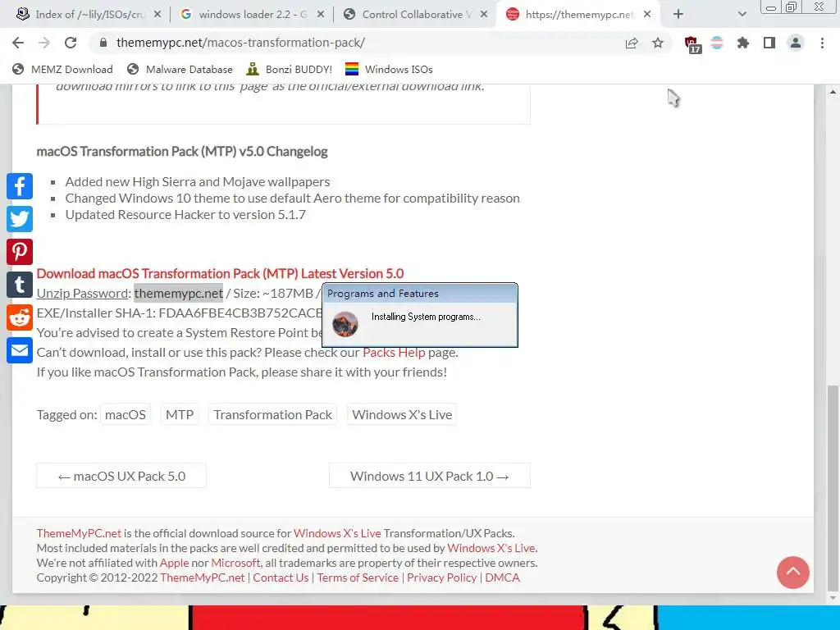
Task: Click Download macOS Transformation Pack link
Action: [220, 273]
